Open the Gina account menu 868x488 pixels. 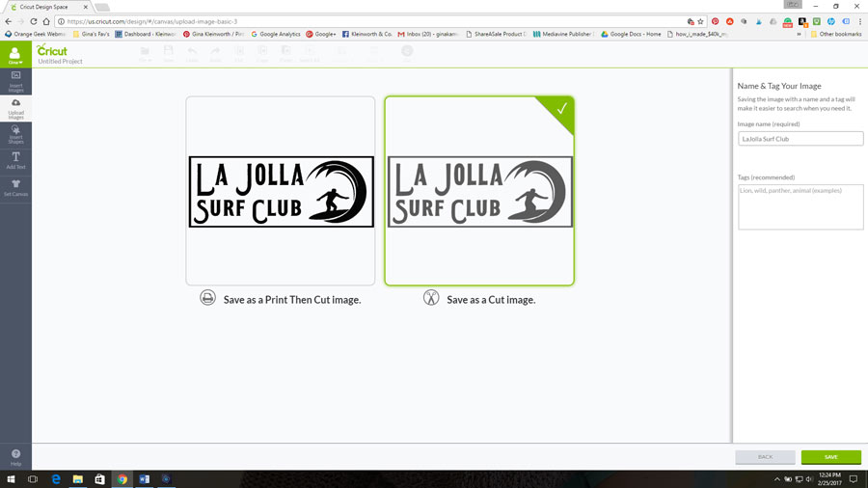click(x=15, y=55)
